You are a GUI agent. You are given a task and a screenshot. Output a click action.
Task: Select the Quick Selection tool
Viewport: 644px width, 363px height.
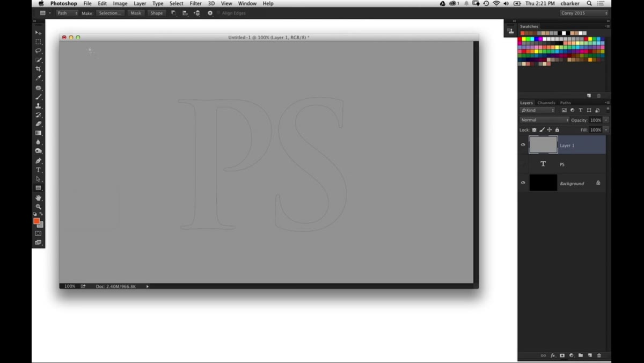coord(38,60)
